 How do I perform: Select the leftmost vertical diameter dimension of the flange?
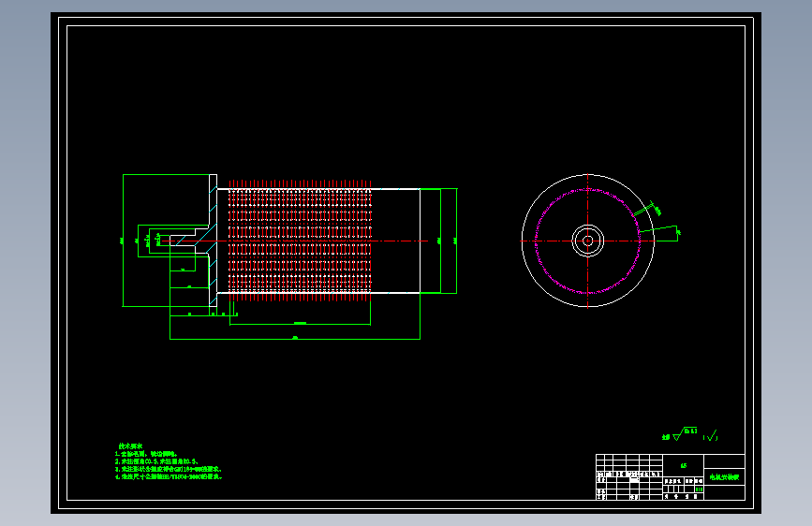tap(123, 241)
